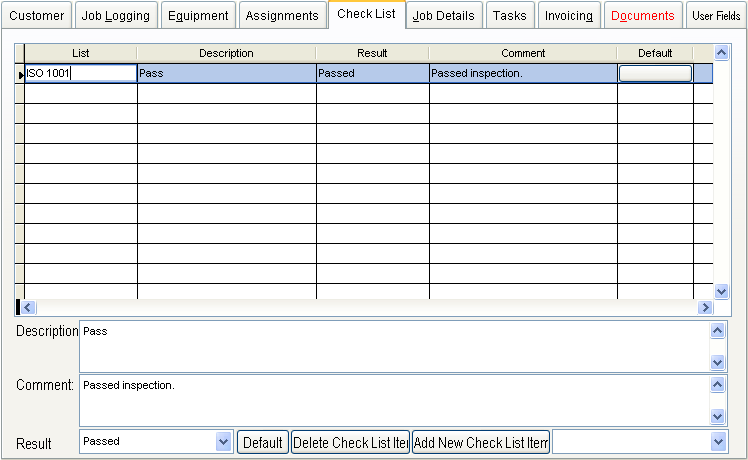Viewport: 748px width, 460px height.
Task: Click Add New Check List Item button
Action: point(481,442)
